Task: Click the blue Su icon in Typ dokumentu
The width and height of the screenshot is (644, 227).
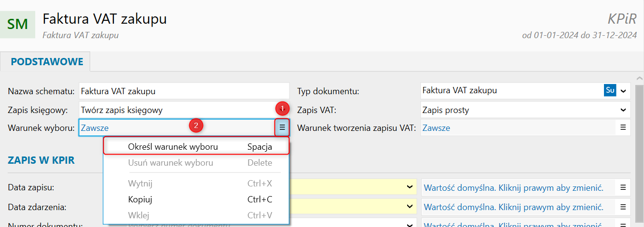Action: click(610, 90)
